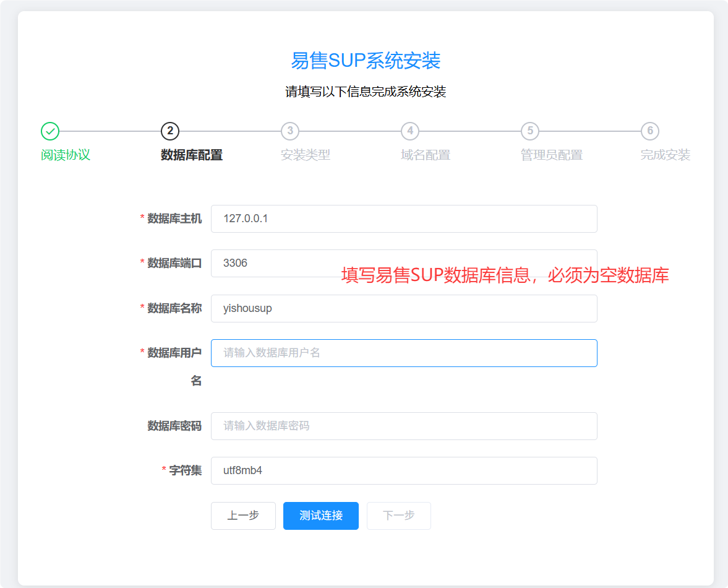Select the step 4 circle for 域名配置
Viewport: 728px width, 588px height.
[x=409, y=131]
